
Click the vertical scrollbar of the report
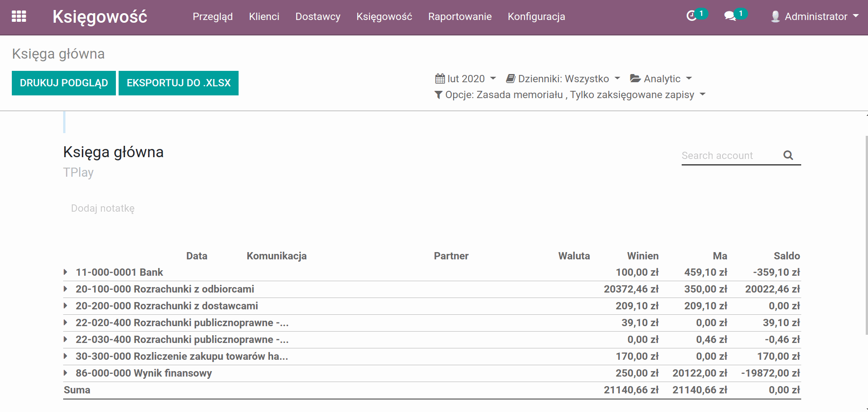click(866, 235)
